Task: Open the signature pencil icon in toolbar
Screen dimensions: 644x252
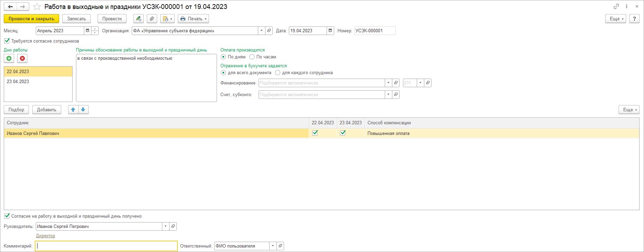Action: 139,19
